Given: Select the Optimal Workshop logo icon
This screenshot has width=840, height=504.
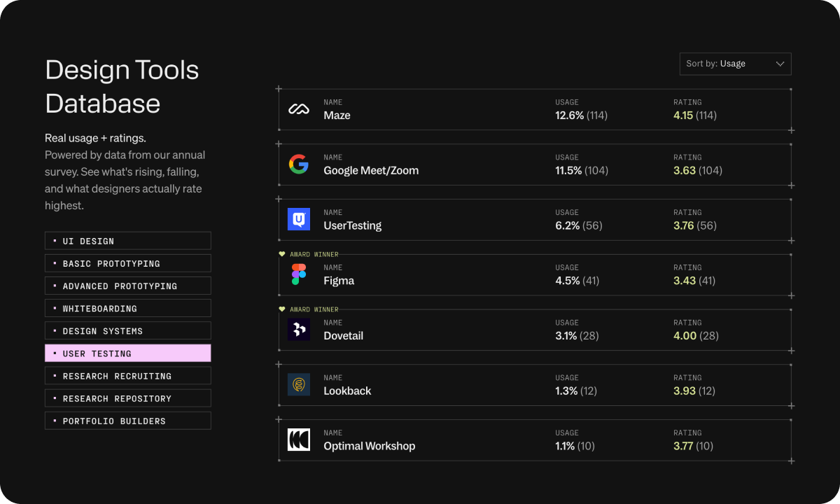Looking at the screenshot, I should pos(299,440).
